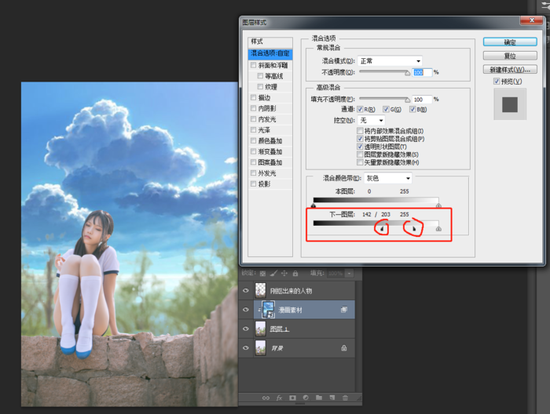The image size is (550, 414).
Task: Toggle visibility of 漫画素材 layer
Action: pyautogui.click(x=246, y=309)
